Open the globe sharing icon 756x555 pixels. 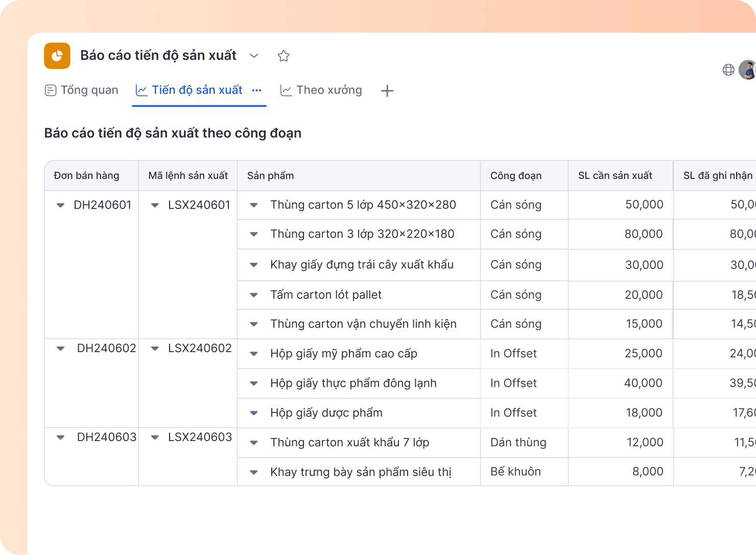[x=728, y=70]
